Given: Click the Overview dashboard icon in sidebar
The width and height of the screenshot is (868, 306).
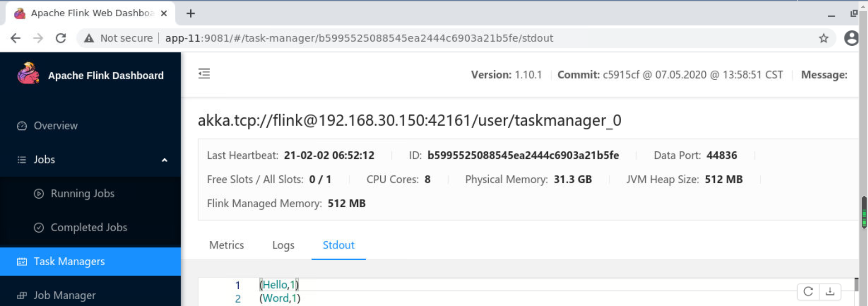Looking at the screenshot, I should pos(22,126).
